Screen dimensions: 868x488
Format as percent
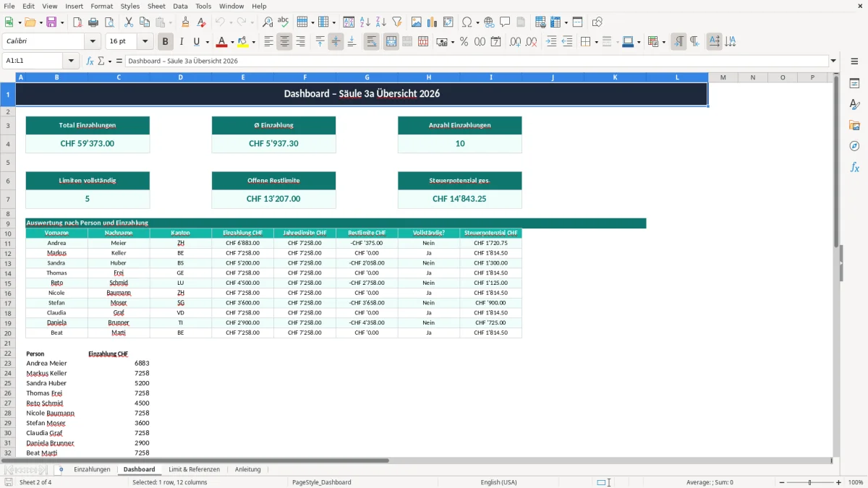coord(464,42)
